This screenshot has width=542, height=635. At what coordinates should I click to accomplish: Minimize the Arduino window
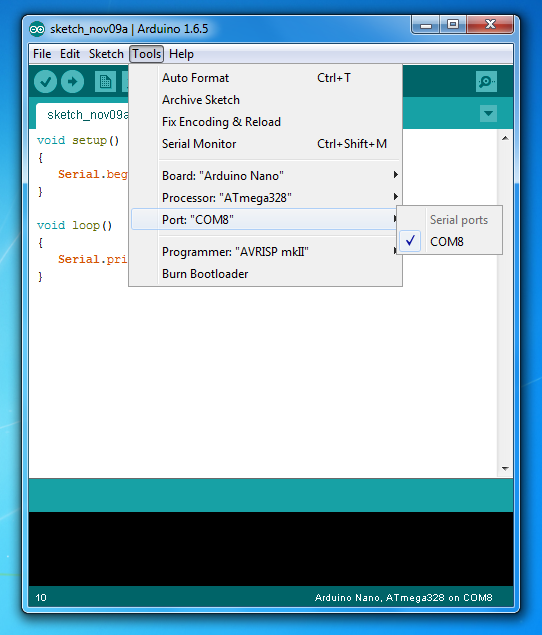pyautogui.click(x=426, y=26)
